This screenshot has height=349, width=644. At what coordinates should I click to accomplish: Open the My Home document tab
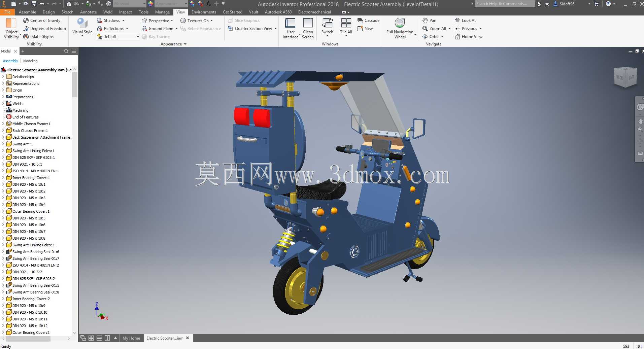pos(131,338)
